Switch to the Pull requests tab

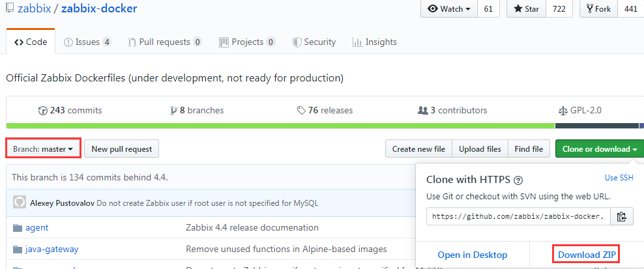(x=165, y=42)
